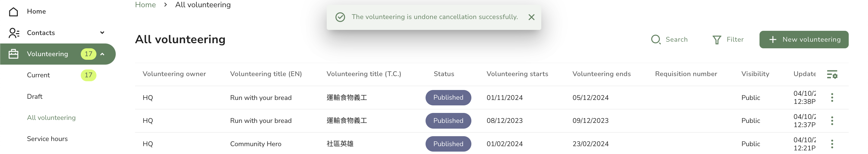868x154 pixels.
Task: Open actions menu for 01/11/2024 volunteering row
Action: [832, 98]
